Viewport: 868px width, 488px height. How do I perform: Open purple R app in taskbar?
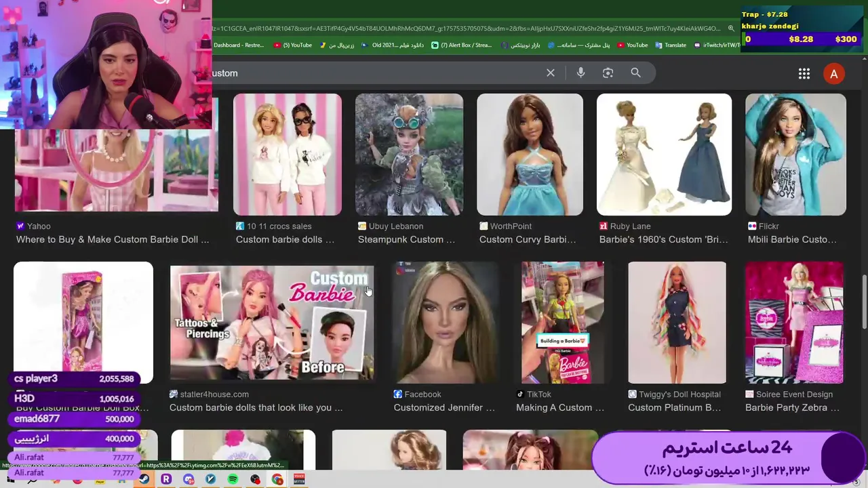[x=166, y=479]
